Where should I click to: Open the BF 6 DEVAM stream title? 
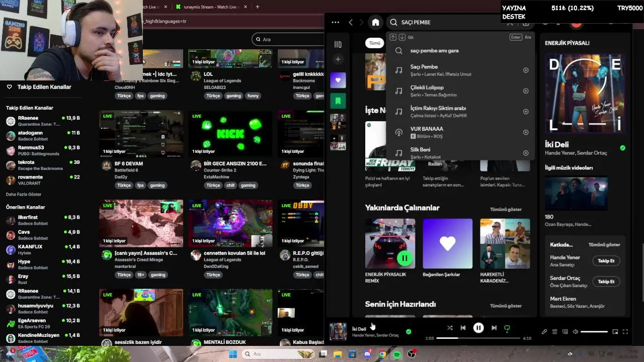click(x=128, y=163)
